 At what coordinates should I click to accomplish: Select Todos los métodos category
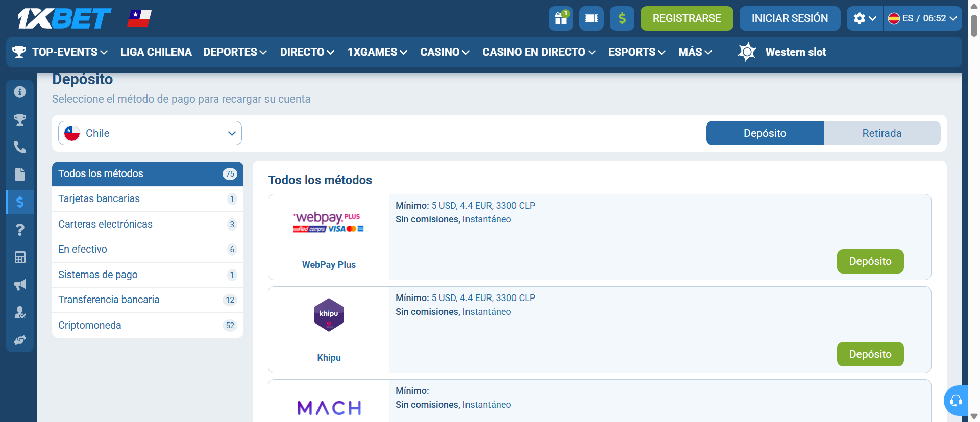coord(148,174)
